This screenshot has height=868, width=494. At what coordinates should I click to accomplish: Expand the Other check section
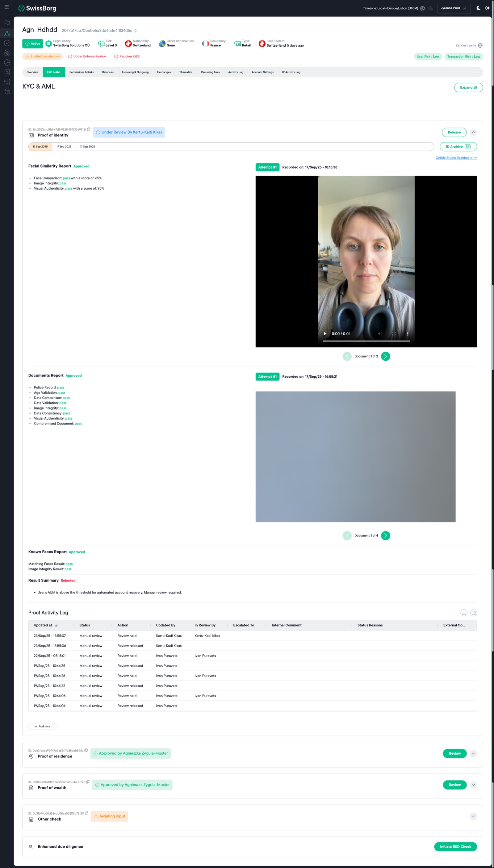[473, 816]
